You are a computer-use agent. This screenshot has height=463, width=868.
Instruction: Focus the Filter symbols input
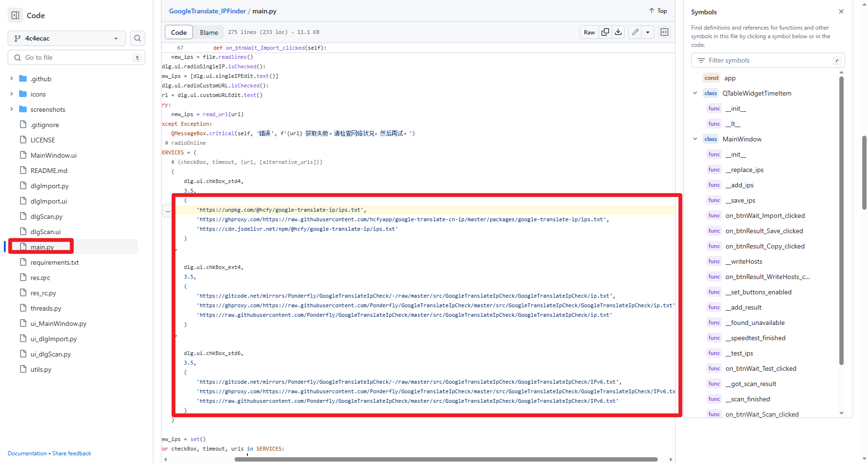click(768, 60)
